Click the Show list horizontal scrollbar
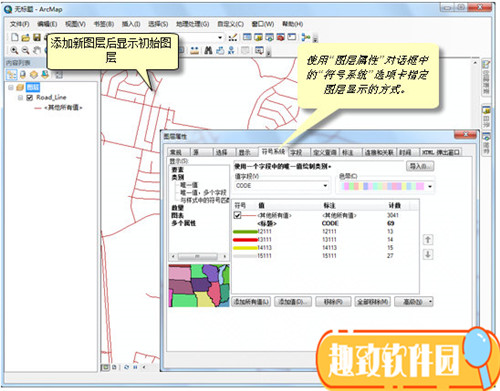The image size is (500, 391). 199,256
